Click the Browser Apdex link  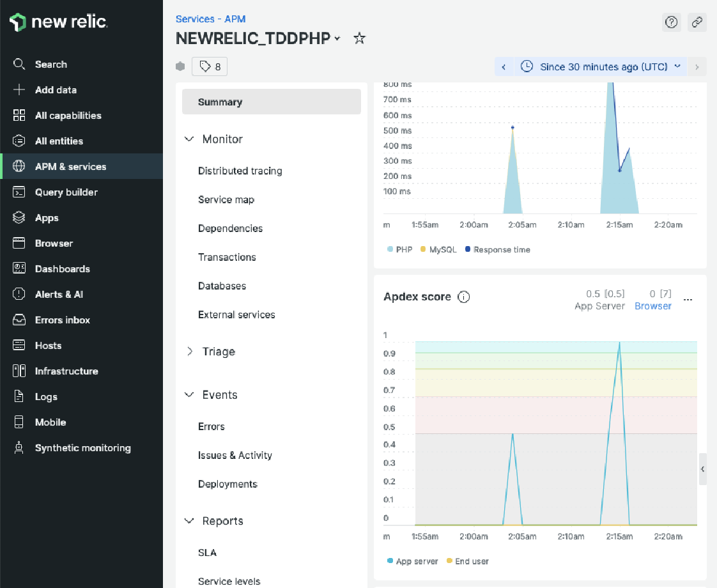click(653, 306)
